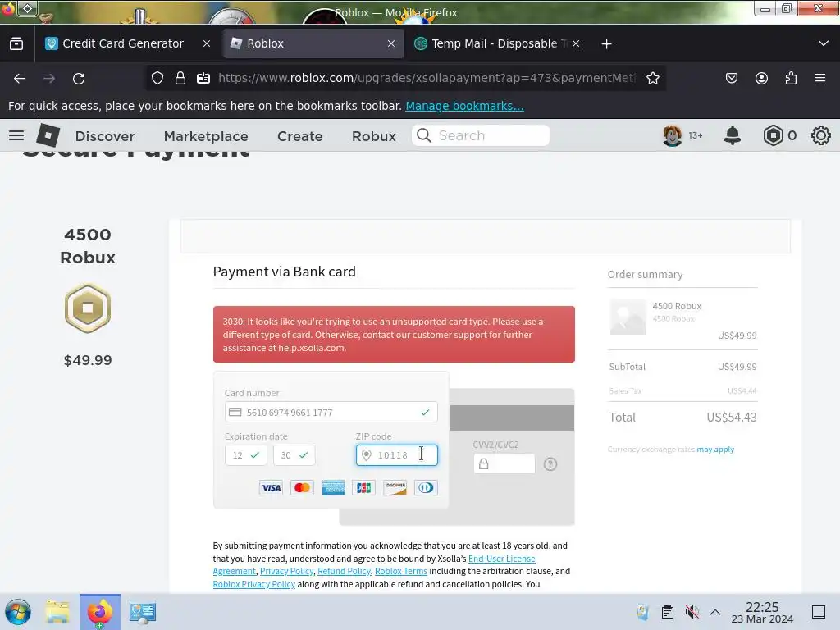Show hidden system tray icons
Image resolution: width=840 pixels, height=630 pixels.
point(715,612)
